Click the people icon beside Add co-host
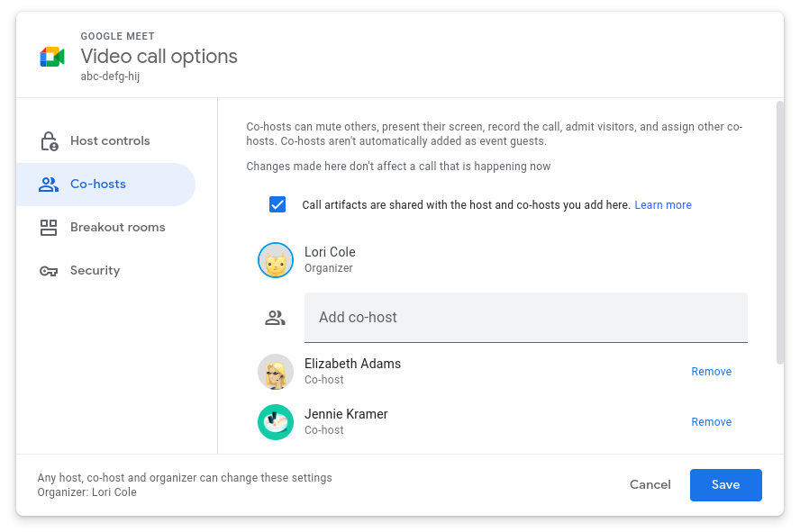Viewport: 800px width, 532px height. (276, 318)
